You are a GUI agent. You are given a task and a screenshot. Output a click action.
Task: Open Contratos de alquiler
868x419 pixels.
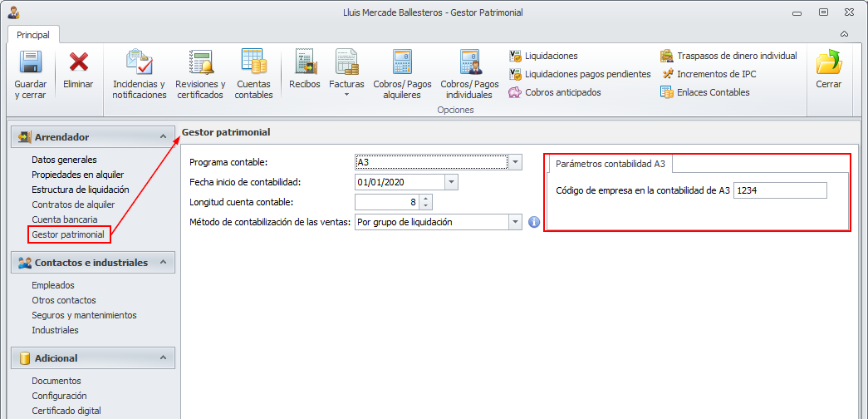(73, 205)
